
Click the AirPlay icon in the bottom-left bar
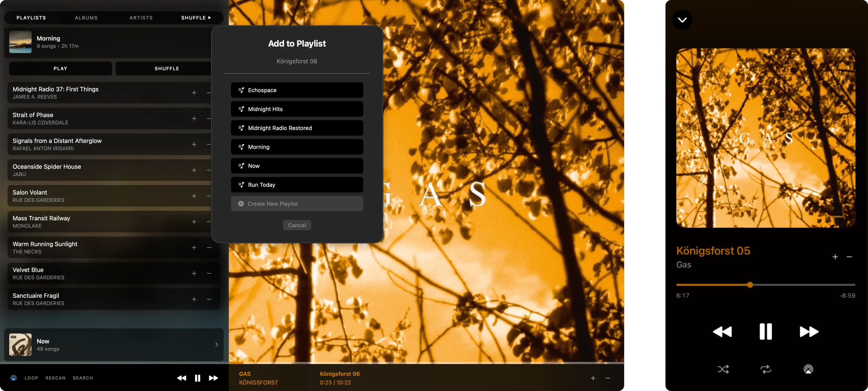tap(14, 378)
